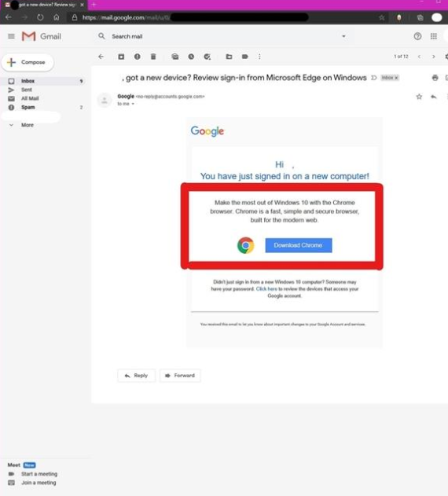This screenshot has height=496, width=448.
Task: Go to the browser home page
Action: pyautogui.click(x=57, y=17)
